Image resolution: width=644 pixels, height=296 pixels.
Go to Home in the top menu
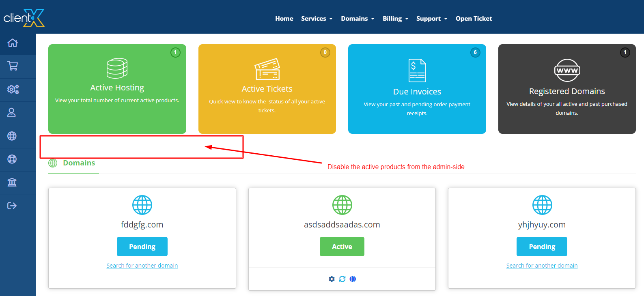[x=284, y=19]
